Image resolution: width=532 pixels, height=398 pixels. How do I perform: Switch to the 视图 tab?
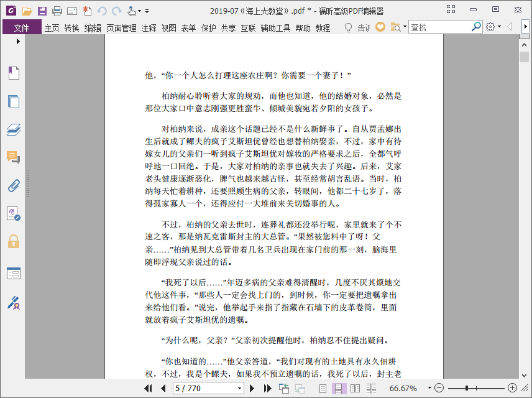[x=168, y=28]
